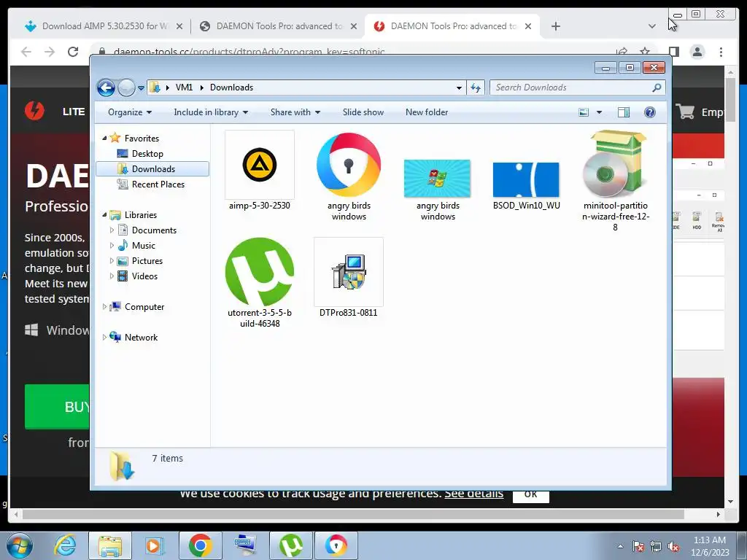Screen dimensions: 747x560
Task: Select the utorrent-3-5-5-build-46348 file
Action: pos(260,272)
